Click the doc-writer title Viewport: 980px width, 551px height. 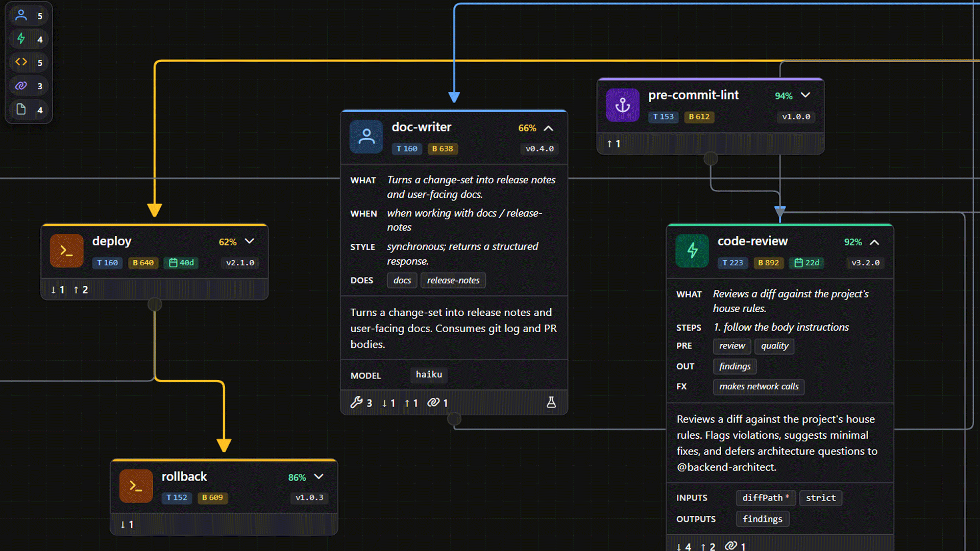coord(422,127)
